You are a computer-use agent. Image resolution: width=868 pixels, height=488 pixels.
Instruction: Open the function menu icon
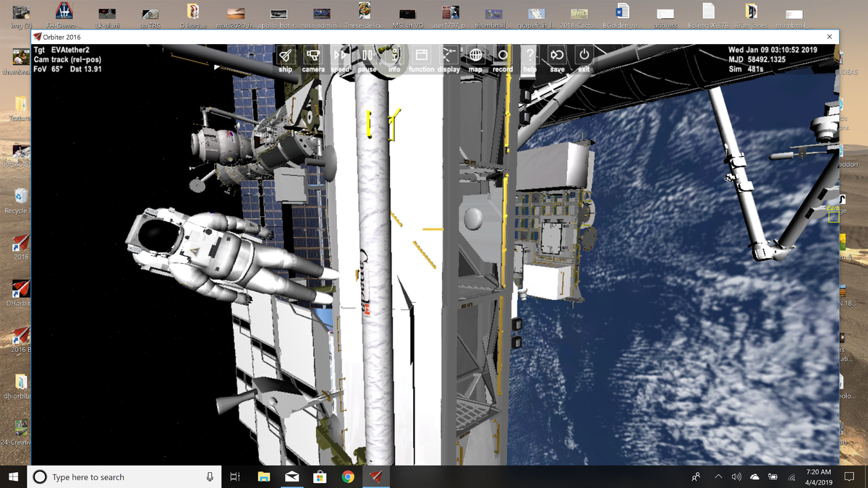[421, 56]
